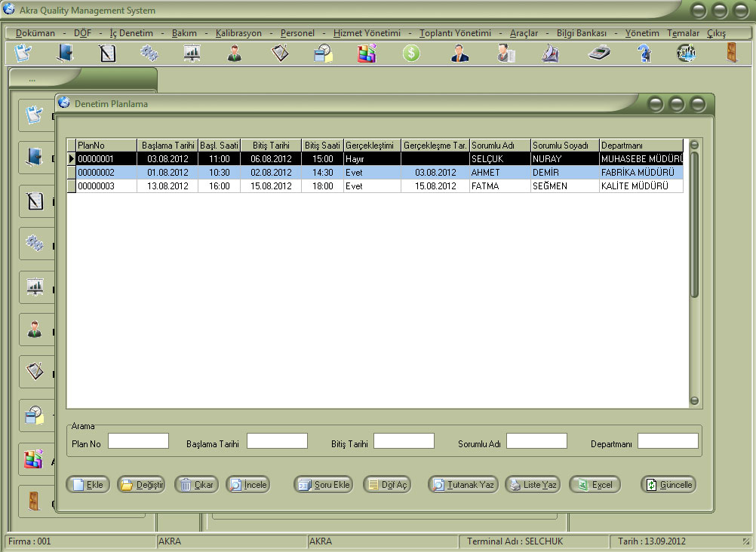Viewport: 756px width, 552px height.
Task: Click the gears icon in the left sidebar
Action: click(35, 243)
